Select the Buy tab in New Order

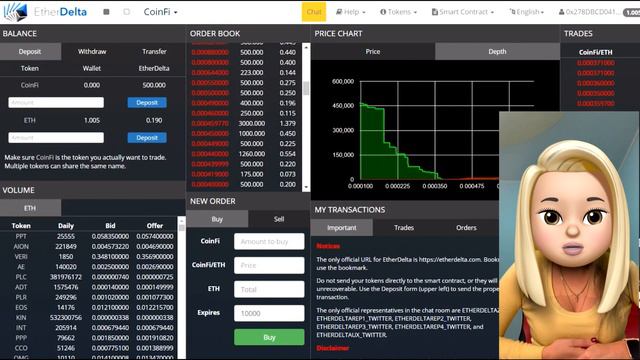217,219
